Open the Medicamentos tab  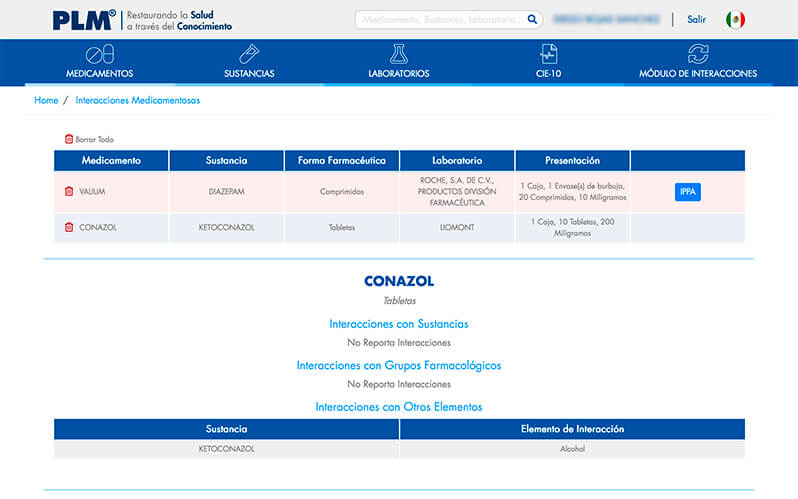pos(100,74)
